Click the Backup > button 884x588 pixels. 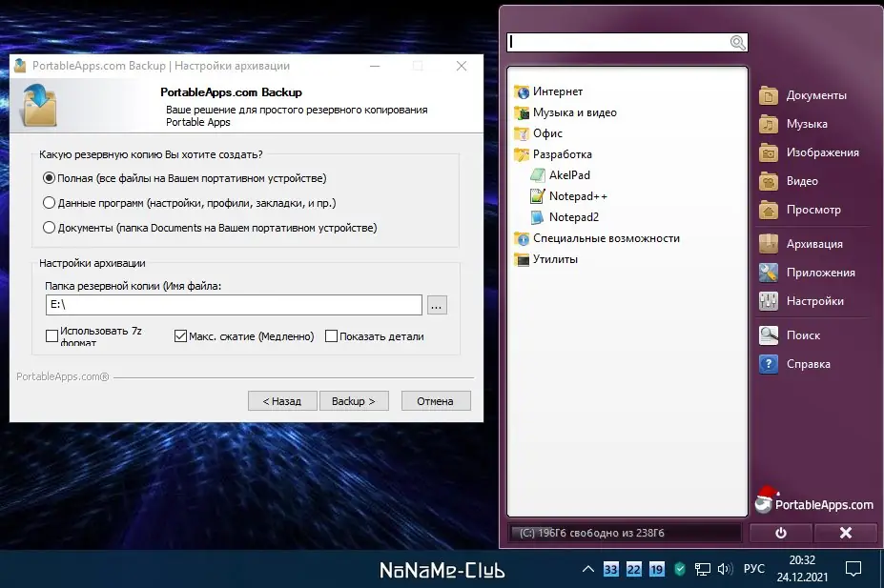pos(354,401)
